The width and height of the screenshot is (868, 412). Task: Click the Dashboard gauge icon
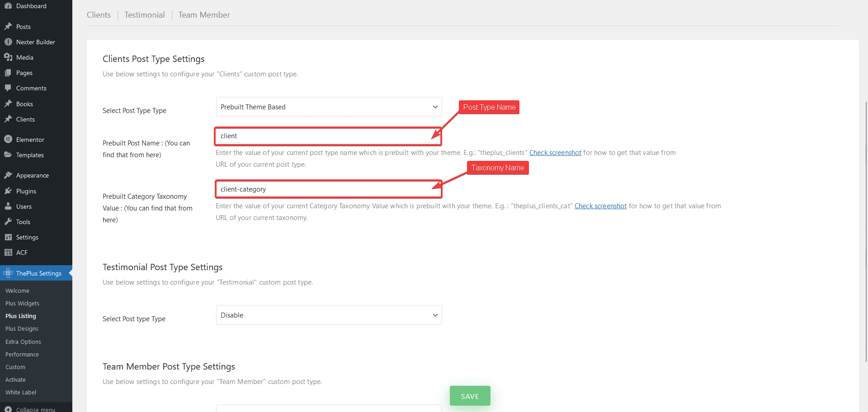(x=8, y=6)
